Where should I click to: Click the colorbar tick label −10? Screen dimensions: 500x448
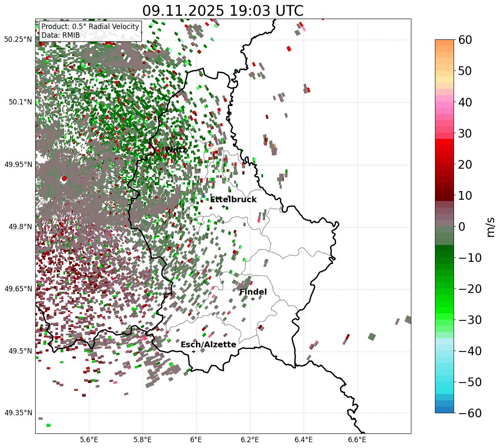(x=469, y=258)
